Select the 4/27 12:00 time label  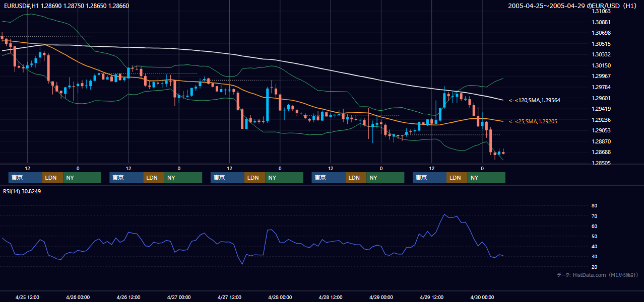(230, 297)
